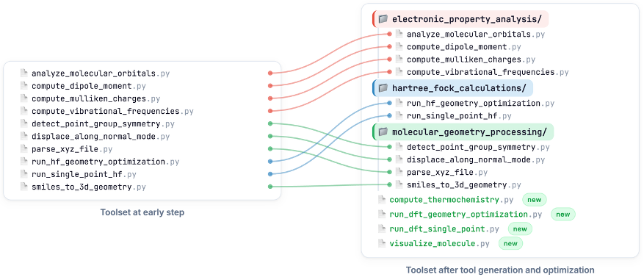Select compute_thermochemistry.py file name
The image size is (644, 277).
click(x=452, y=200)
